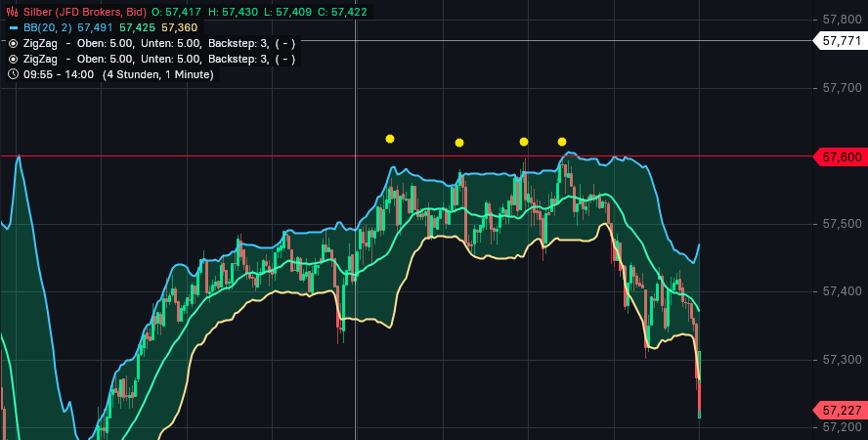Viewport: 868px width, 440px height.
Task: Click the clock icon beside 09:55 - 14:00
Action: tap(13, 74)
